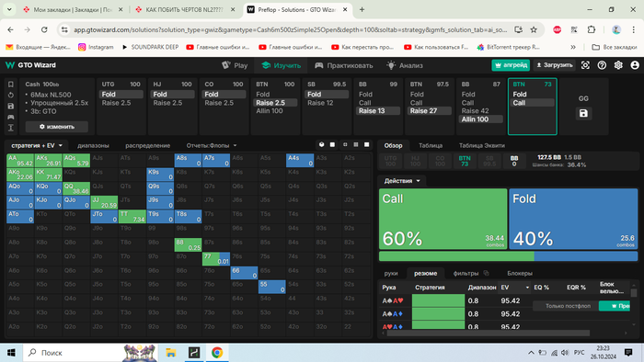644x362 pixels.
Task: Open the help question mark icon
Action: (x=602, y=65)
